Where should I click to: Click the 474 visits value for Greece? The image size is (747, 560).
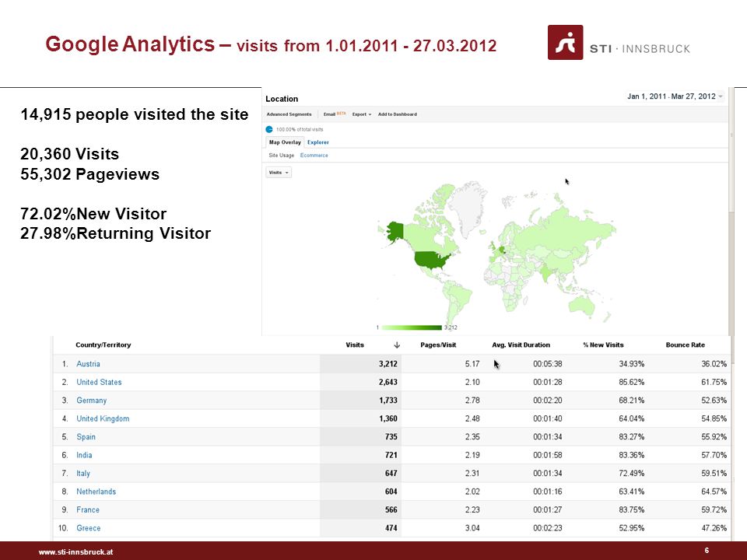(391, 528)
